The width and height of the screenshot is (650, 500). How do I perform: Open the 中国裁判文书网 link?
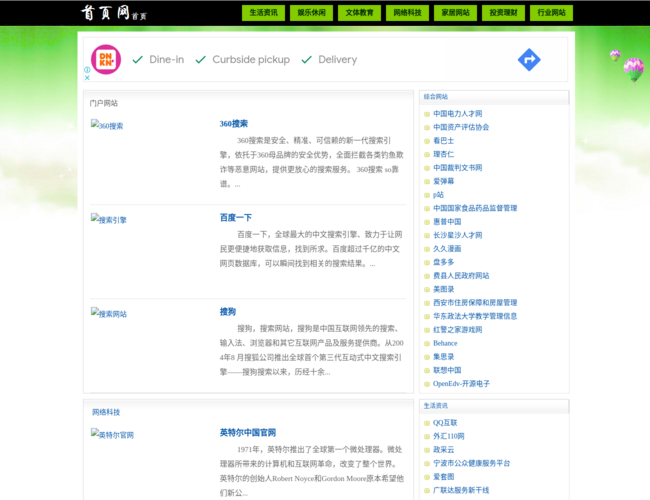click(458, 168)
